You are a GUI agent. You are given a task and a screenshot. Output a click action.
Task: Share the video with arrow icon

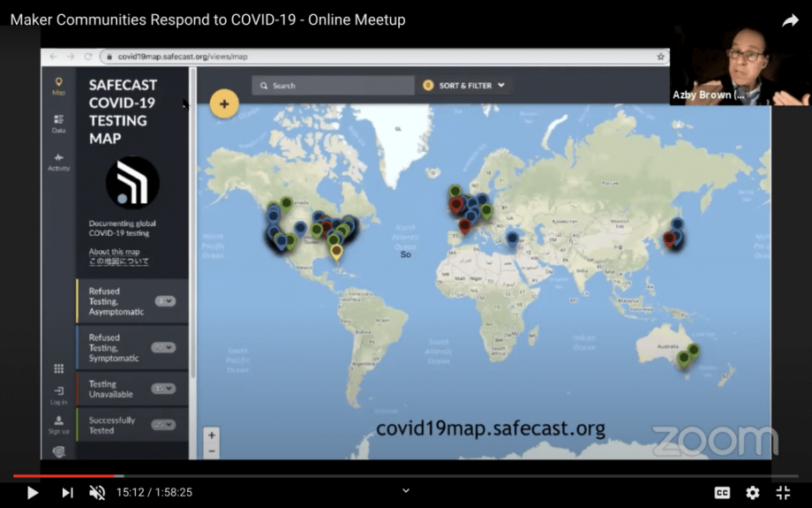(790, 20)
